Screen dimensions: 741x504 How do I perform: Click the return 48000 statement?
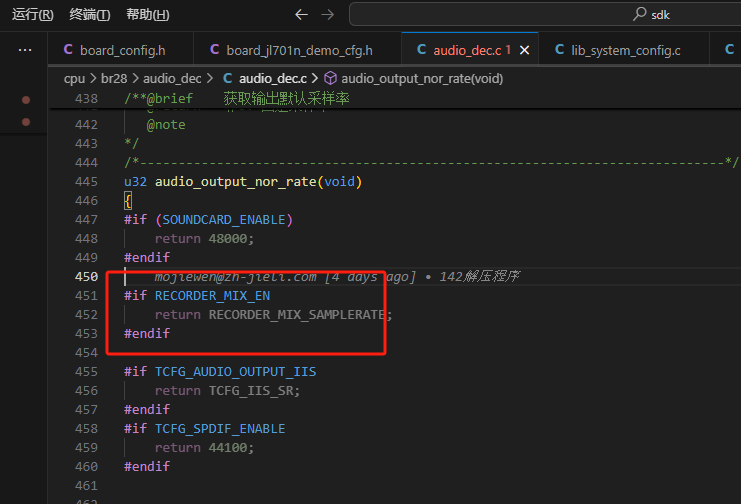pyautogui.click(x=204, y=239)
